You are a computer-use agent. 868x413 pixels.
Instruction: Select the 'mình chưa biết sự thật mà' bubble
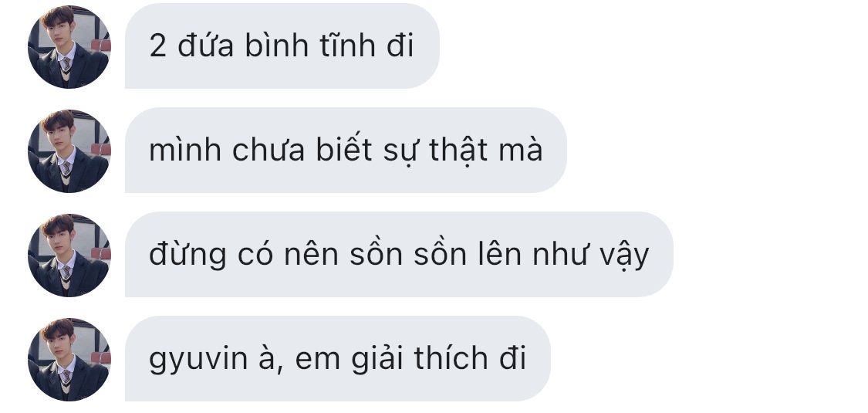point(346,150)
